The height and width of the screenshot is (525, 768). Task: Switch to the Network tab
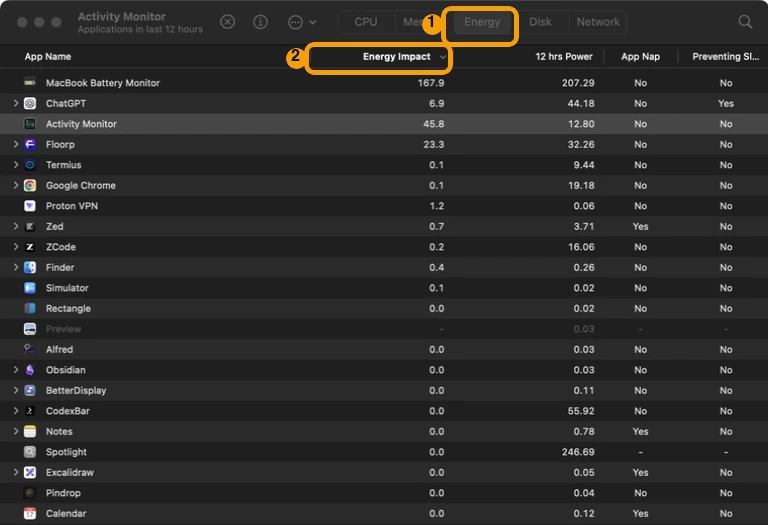(598, 22)
